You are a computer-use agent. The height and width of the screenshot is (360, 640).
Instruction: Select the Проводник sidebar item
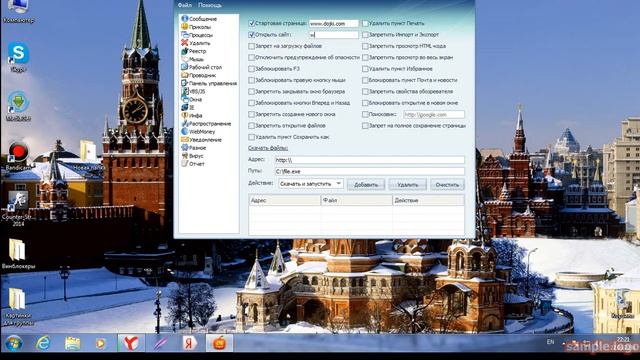198,75
